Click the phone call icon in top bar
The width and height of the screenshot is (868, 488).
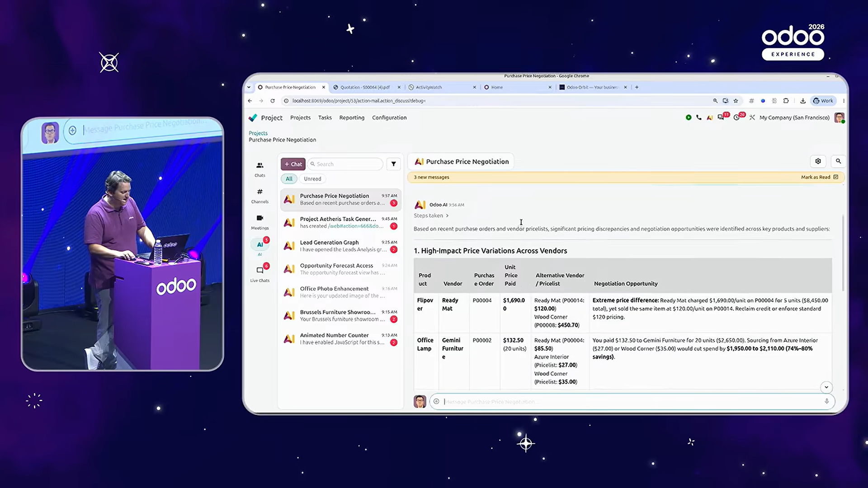[x=699, y=117]
